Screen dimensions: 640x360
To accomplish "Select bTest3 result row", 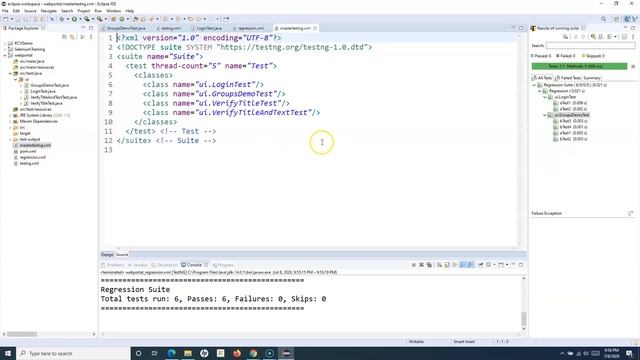I will [571, 121].
